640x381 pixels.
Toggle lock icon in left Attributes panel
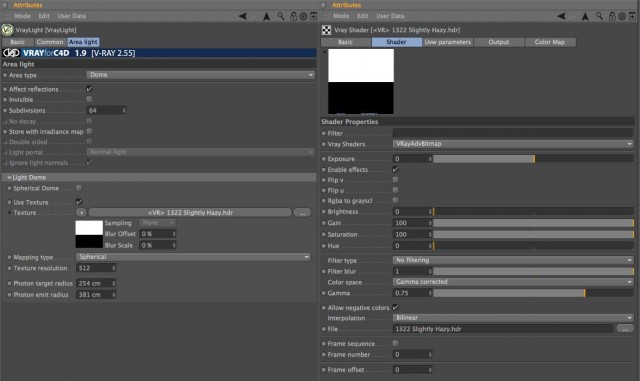pyautogui.click(x=293, y=16)
